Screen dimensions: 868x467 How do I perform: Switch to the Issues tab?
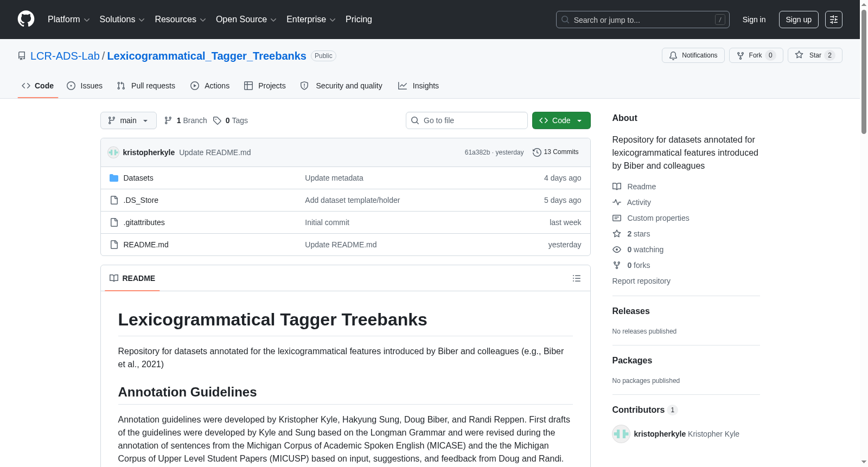(85, 86)
